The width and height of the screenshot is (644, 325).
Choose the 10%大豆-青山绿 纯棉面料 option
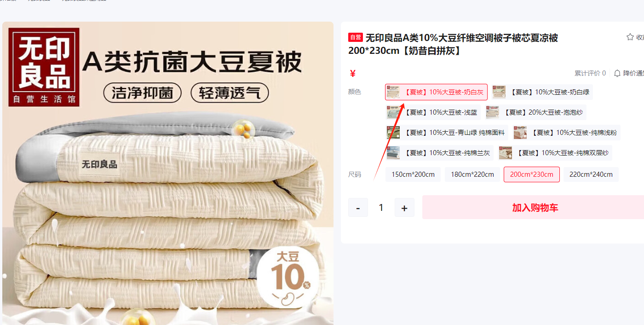point(447,133)
